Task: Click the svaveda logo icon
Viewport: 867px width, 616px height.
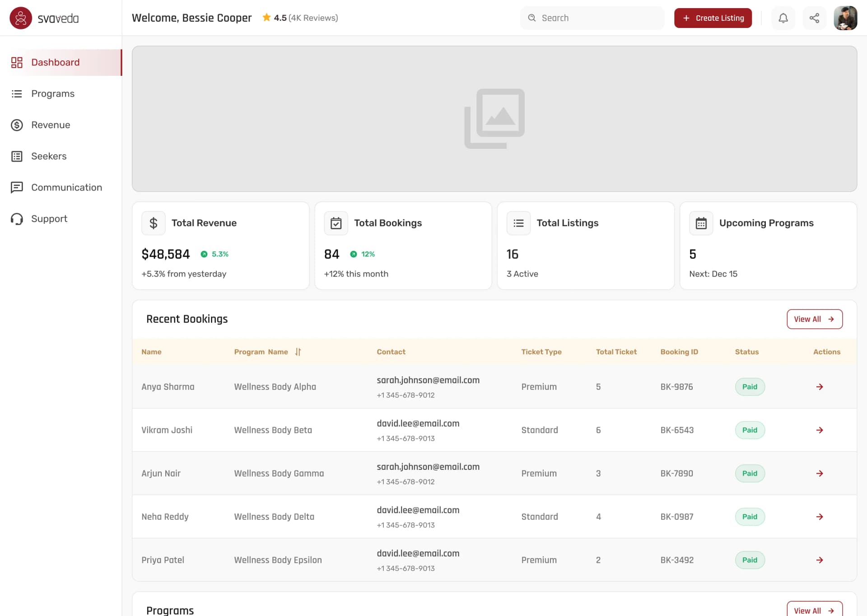Action: click(21, 18)
